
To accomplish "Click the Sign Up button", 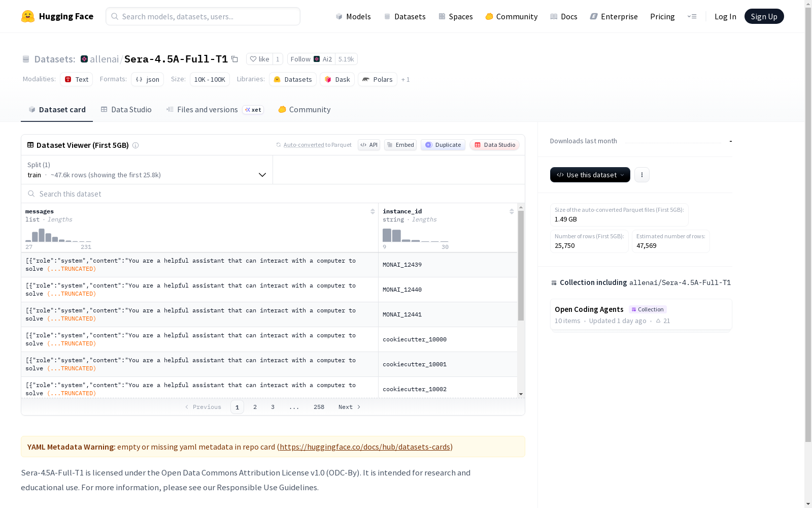I will (x=764, y=16).
